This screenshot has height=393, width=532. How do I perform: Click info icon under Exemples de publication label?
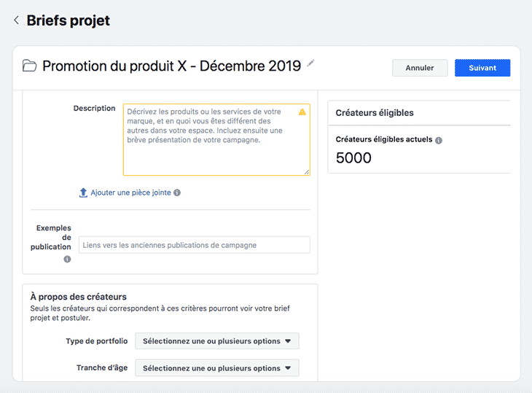click(x=67, y=259)
